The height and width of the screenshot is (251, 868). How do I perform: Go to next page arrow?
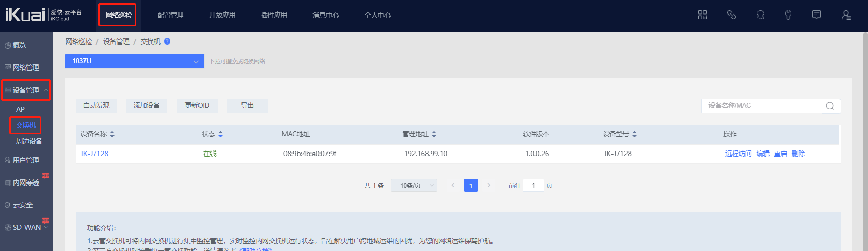pos(489,185)
